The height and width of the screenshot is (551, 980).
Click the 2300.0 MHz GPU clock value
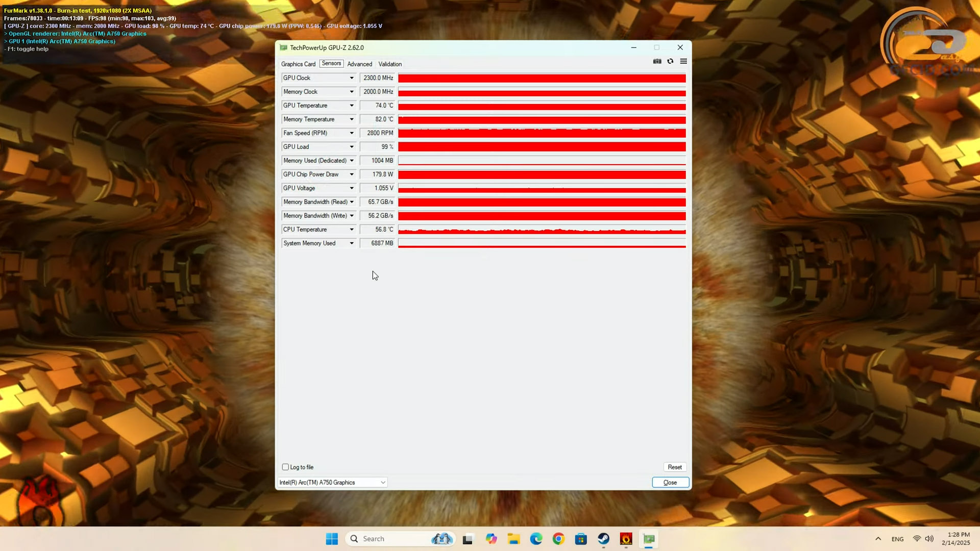point(377,78)
